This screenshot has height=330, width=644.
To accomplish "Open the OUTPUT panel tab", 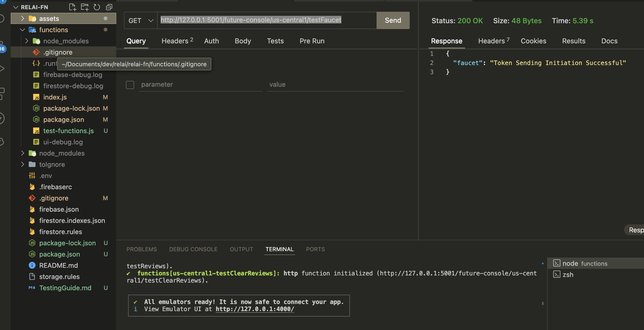I will tap(241, 249).
